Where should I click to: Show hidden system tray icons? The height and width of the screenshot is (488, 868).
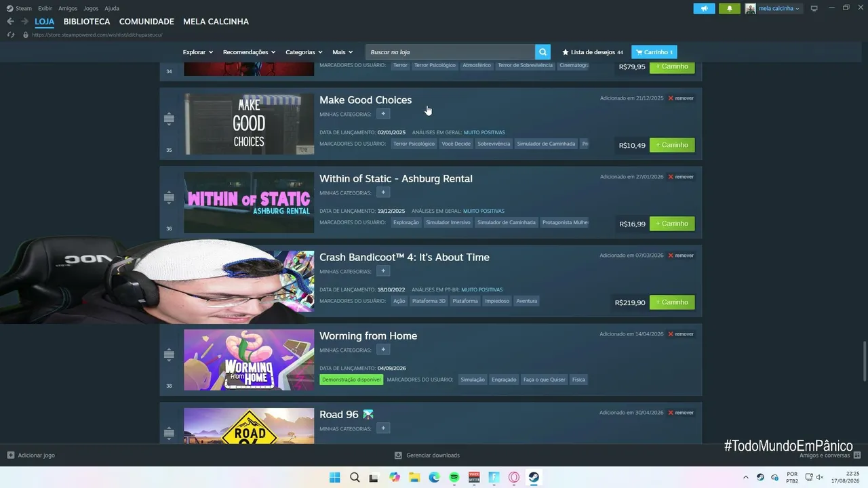tap(746, 477)
